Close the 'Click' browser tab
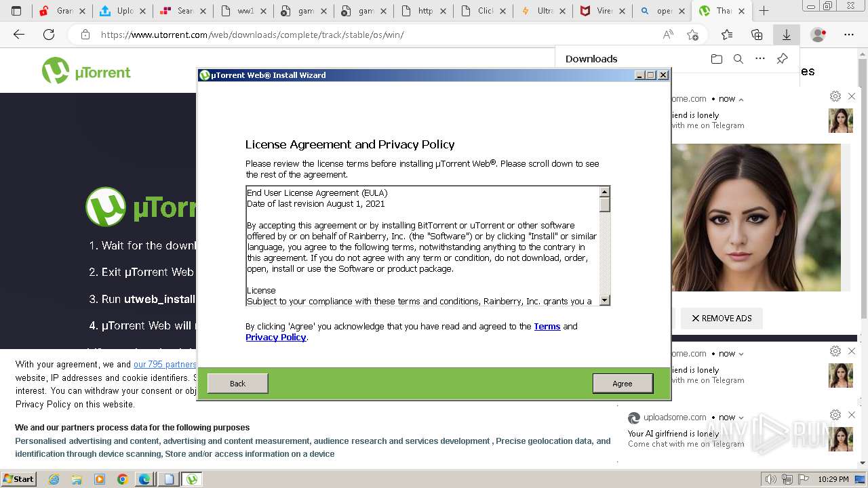The height and width of the screenshot is (488, 868). pos(504,11)
